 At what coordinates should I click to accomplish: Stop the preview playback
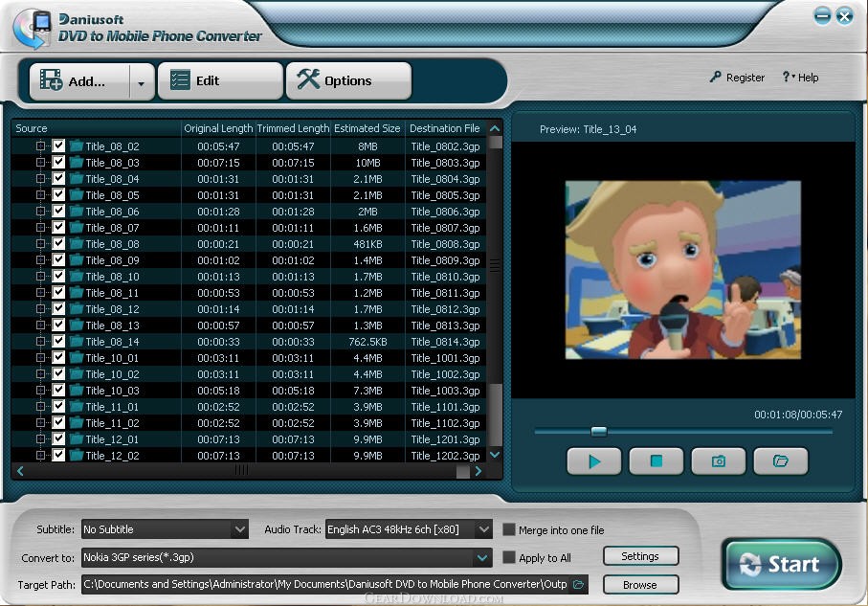click(x=656, y=461)
